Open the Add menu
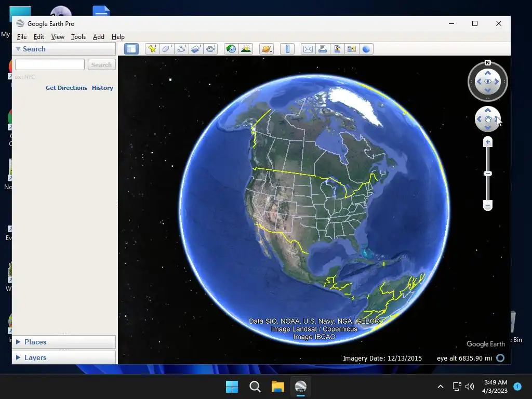 [99, 37]
